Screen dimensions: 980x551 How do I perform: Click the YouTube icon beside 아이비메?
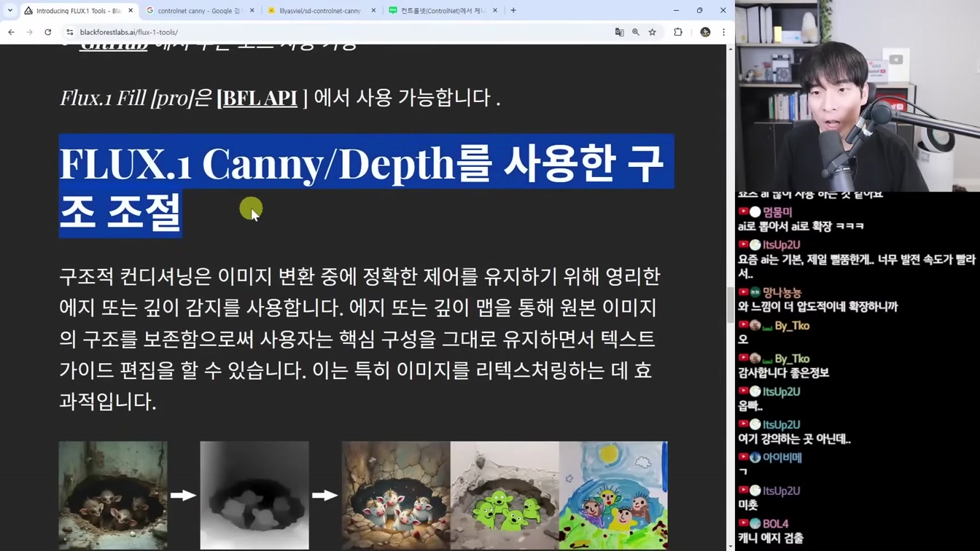[x=743, y=457]
